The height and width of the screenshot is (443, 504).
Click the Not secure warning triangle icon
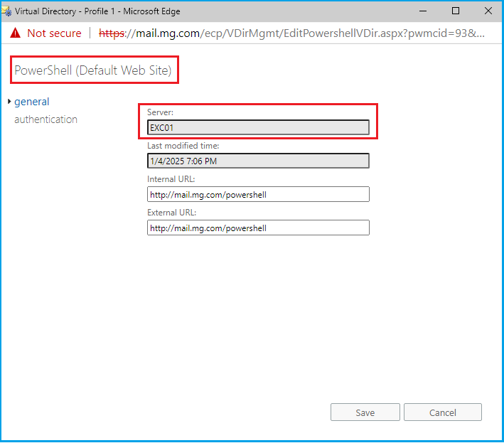coord(16,33)
